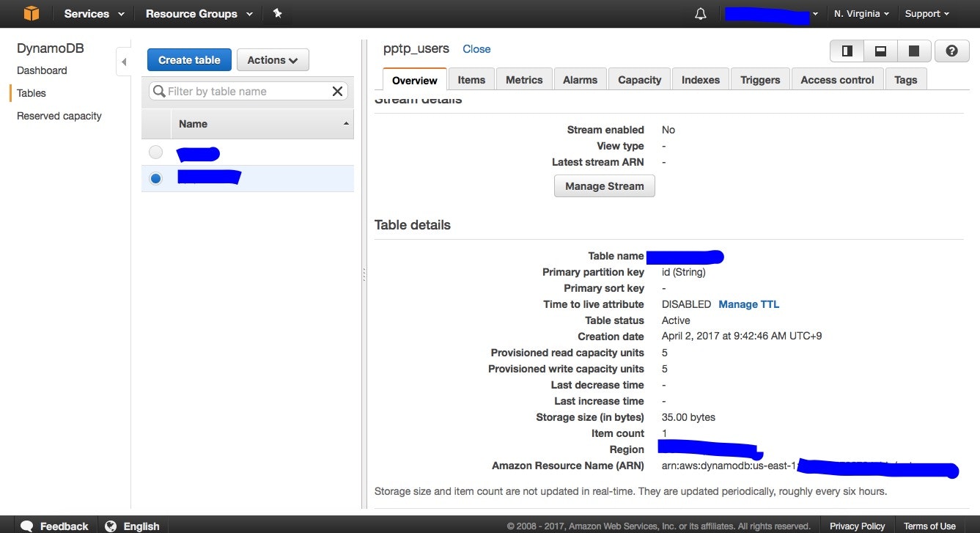Click the Feedback speech bubble icon
The image size is (980, 533).
[x=27, y=526]
